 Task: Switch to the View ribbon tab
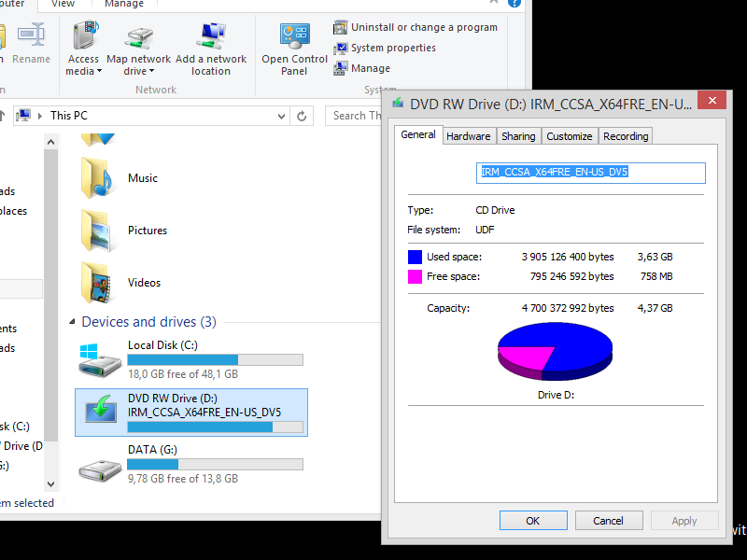click(x=63, y=4)
